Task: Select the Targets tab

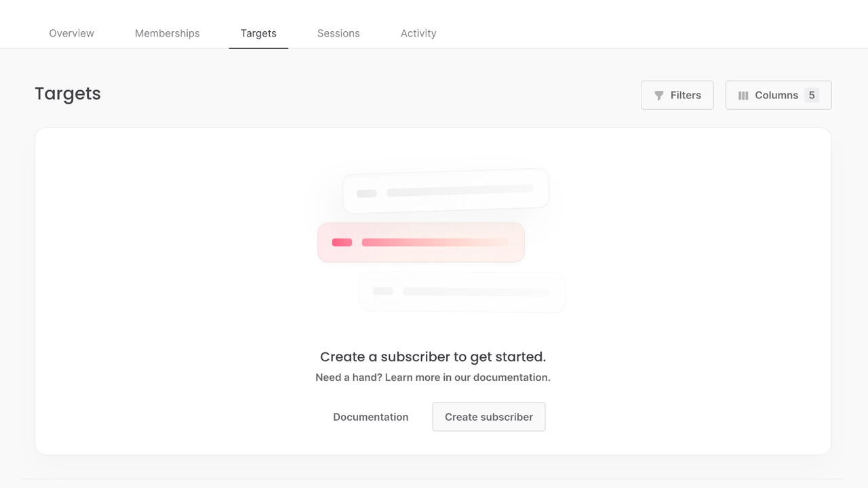Action: pyautogui.click(x=258, y=33)
